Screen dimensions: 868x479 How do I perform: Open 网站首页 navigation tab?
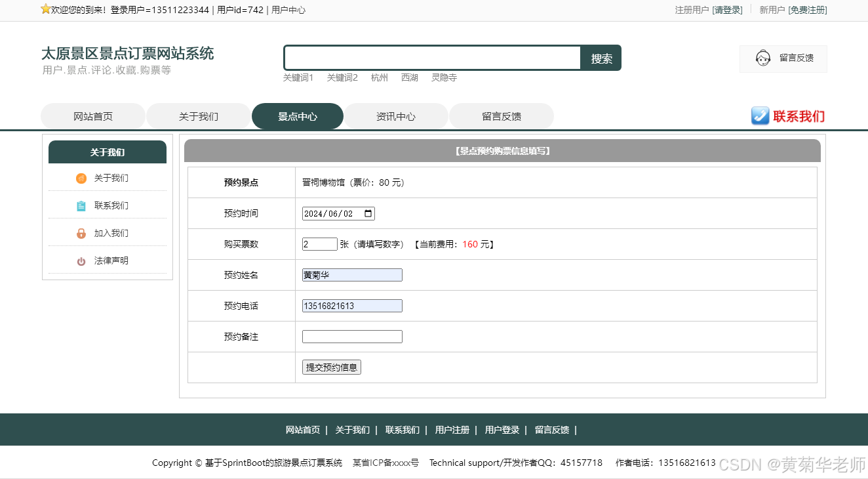click(x=93, y=116)
